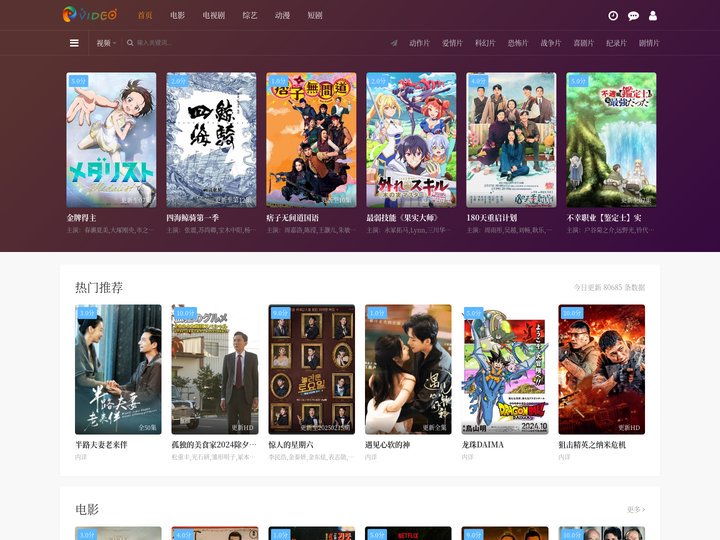
Task: Click the title 狙击精英之纳米危机
Action: [592, 444]
